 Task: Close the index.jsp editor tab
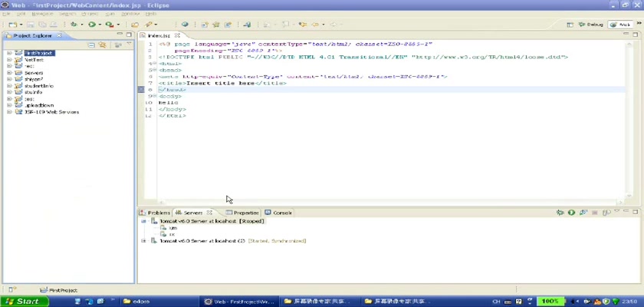(177, 35)
